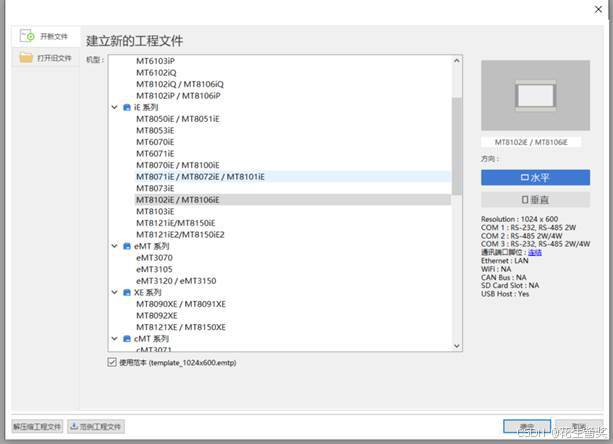Select eMT3120 / eMT3150 model

176,281
